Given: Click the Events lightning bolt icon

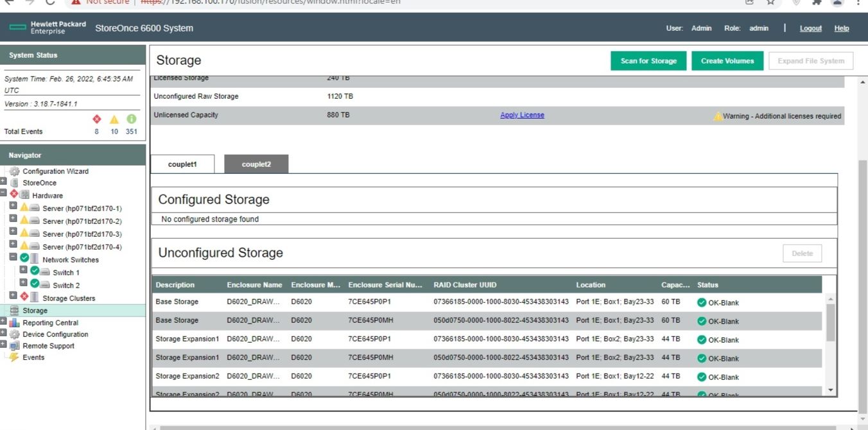Looking at the screenshot, I should 14,357.
